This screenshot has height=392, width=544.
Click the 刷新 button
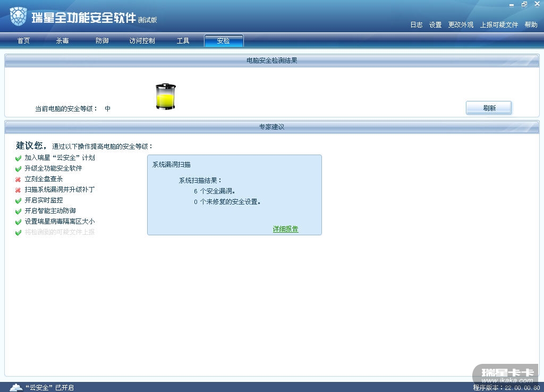pos(489,108)
